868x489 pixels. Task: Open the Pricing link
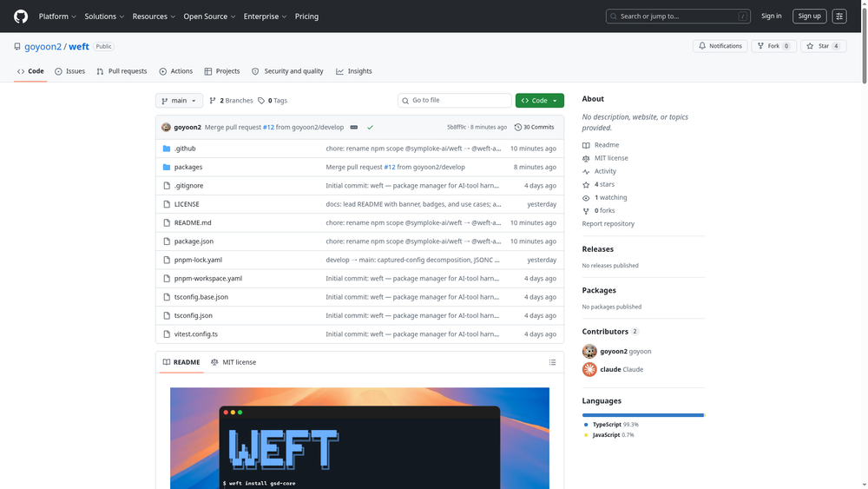(306, 17)
